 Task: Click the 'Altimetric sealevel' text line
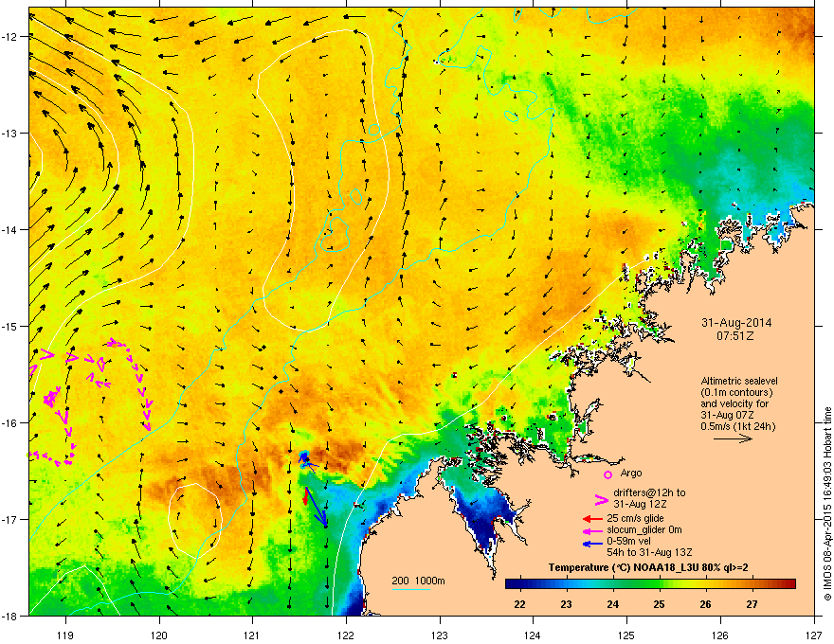click(x=739, y=381)
